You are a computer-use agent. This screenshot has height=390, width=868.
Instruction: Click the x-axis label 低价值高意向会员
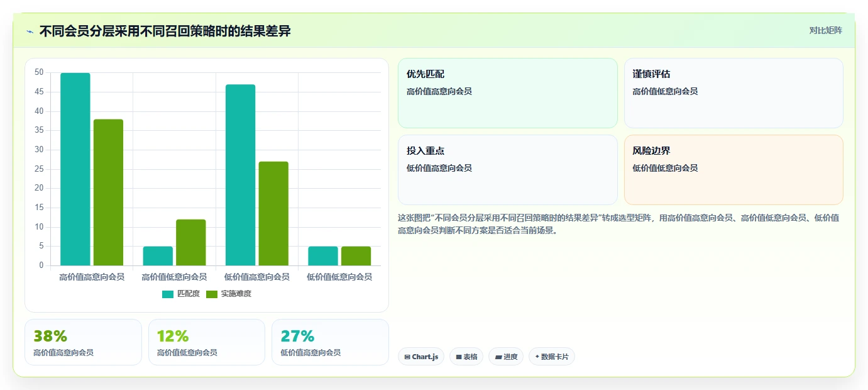pyautogui.click(x=257, y=277)
